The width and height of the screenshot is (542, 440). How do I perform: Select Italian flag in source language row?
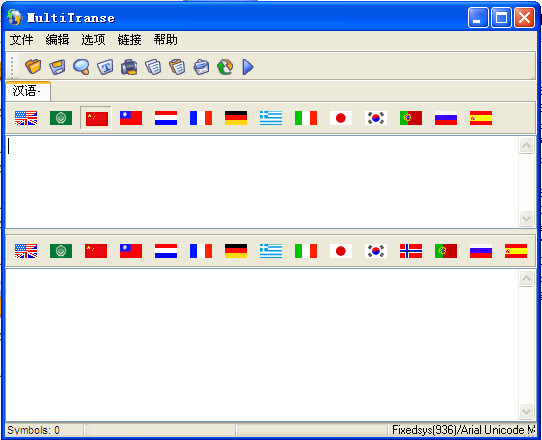click(x=306, y=118)
